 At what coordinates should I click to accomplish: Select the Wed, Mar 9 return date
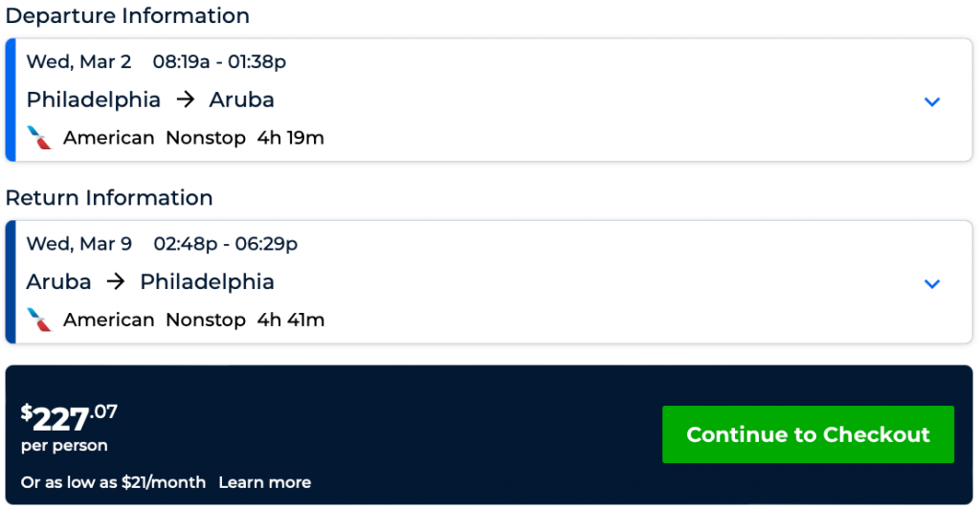pyautogui.click(x=78, y=244)
